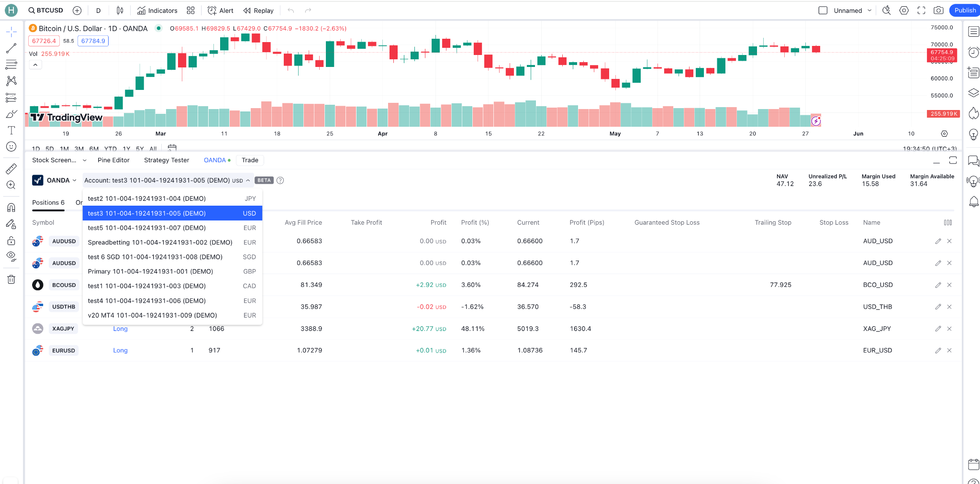Expand the OANDA broker menu
980x484 pixels.
pyautogui.click(x=55, y=180)
